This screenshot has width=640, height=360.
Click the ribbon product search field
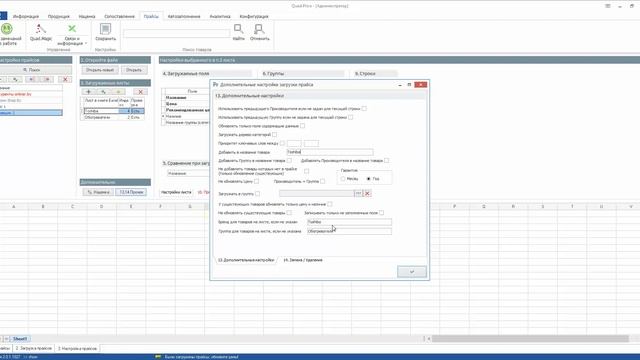click(x=177, y=33)
